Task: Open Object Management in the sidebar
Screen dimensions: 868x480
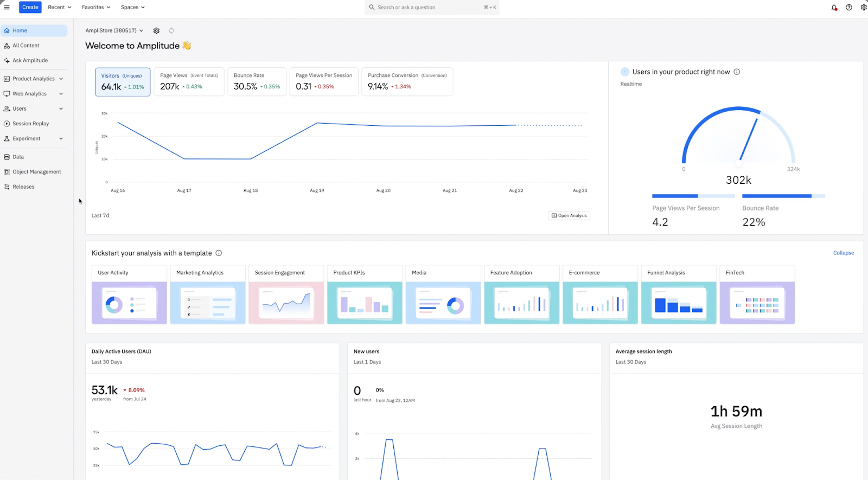Action: click(x=34, y=172)
